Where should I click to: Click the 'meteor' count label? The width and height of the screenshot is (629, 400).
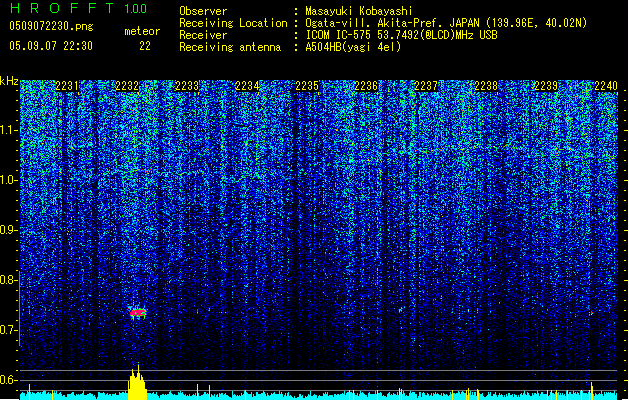142,31
